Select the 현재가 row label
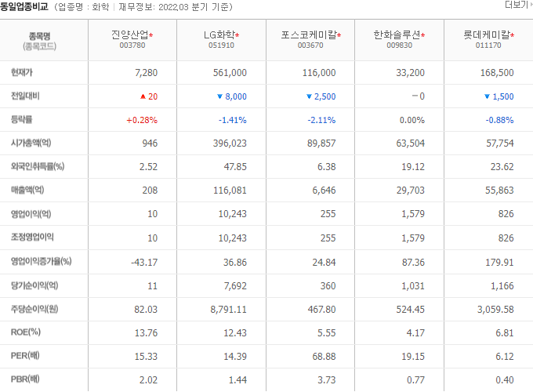The height and width of the screenshot is (392, 533). [22, 72]
